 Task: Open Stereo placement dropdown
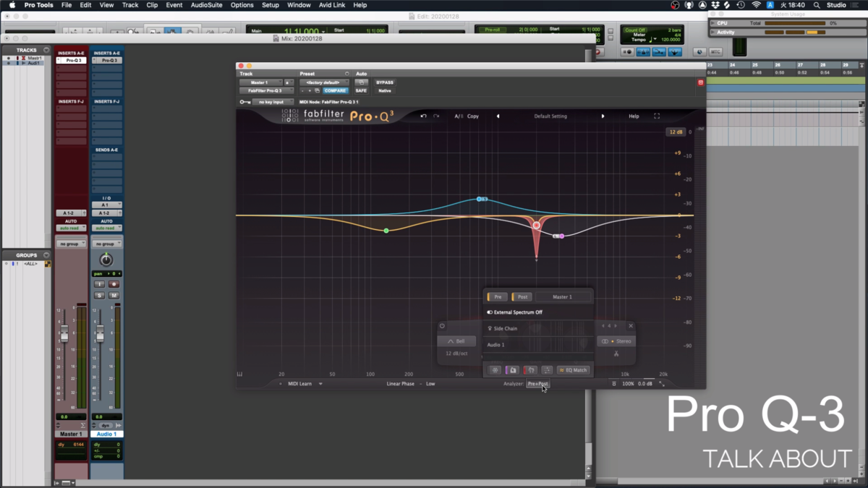pos(617,341)
